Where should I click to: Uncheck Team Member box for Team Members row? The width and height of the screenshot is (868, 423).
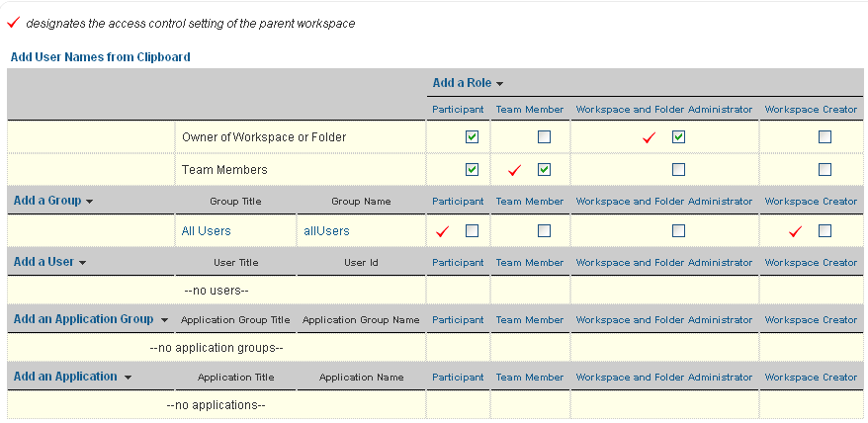544,169
